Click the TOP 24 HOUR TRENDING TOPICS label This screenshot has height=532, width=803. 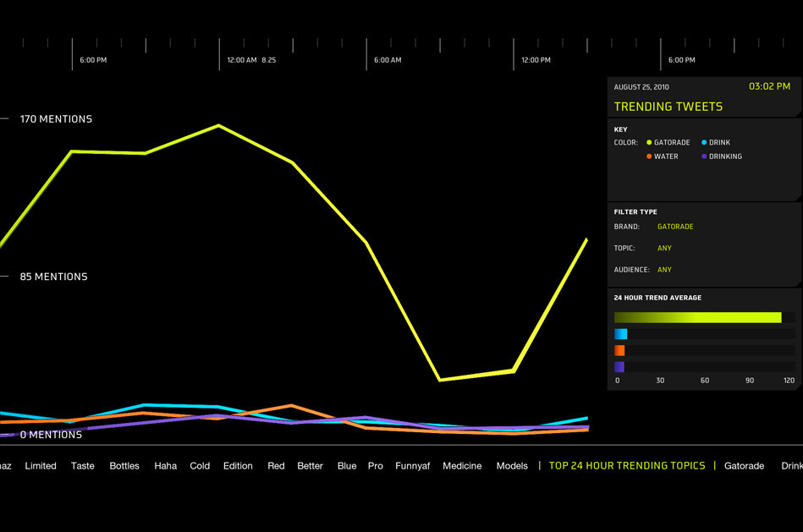click(627, 465)
